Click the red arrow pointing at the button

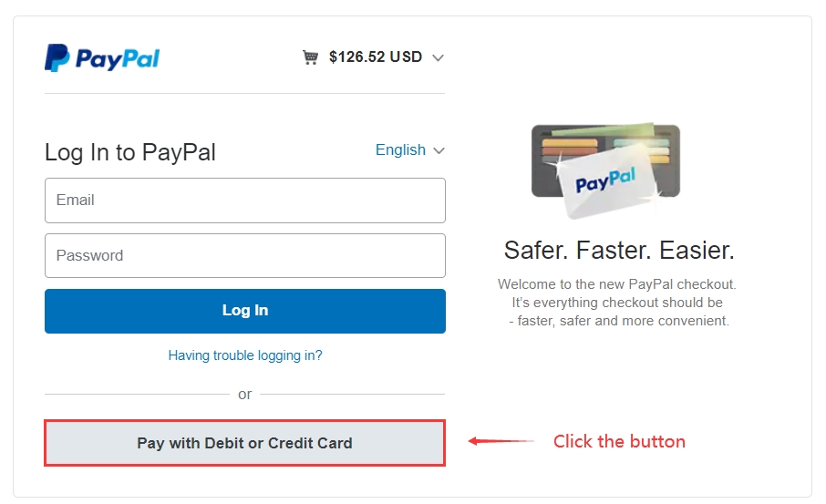(501, 441)
